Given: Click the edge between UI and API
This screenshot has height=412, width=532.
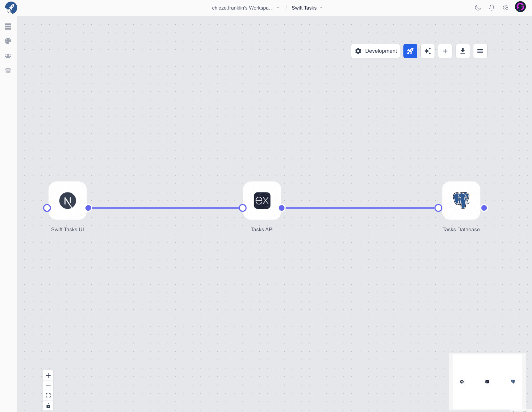Looking at the screenshot, I should click(x=165, y=208).
